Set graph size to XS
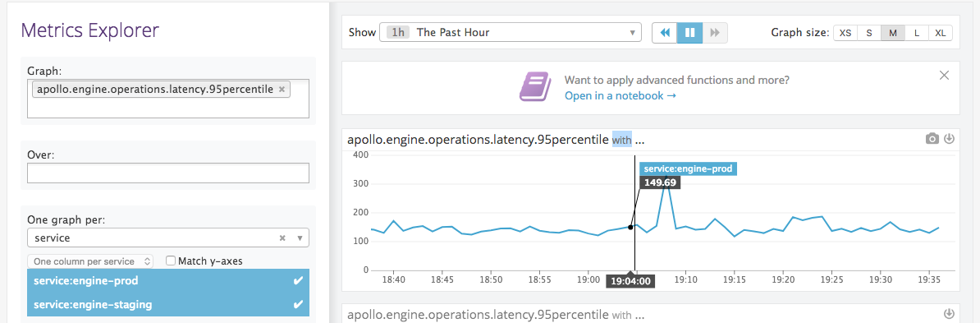Image resolution: width=980 pixels, height=323 pixels. [845, 33]
